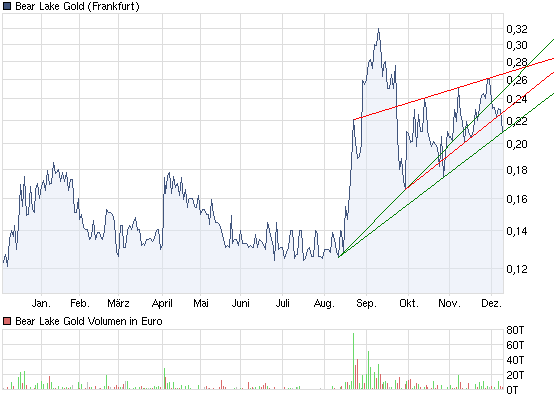The image size is (554, 405).
Task: Click the 'Juli' month label
Action: coord(283,303)
